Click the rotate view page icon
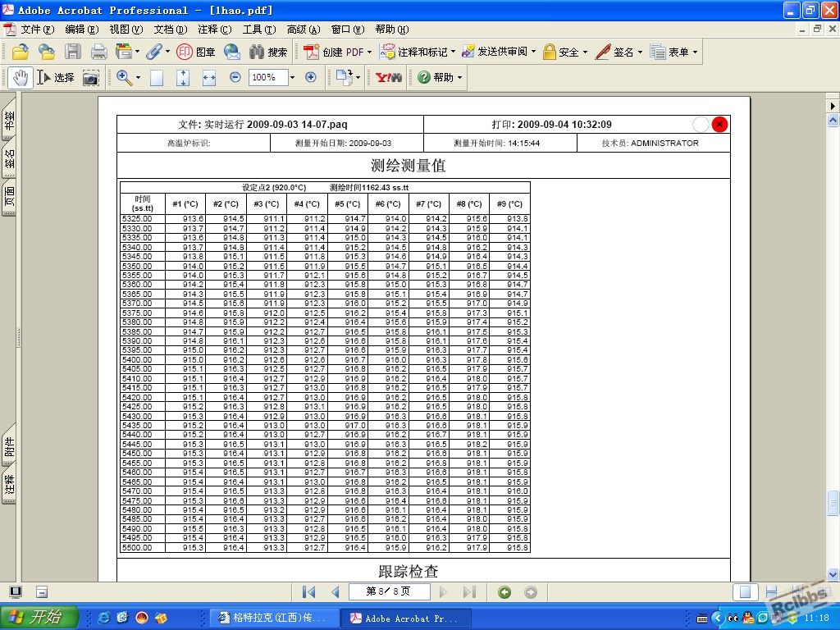Image resolution: width=840 pixels, height=630 pixels. 344,78
